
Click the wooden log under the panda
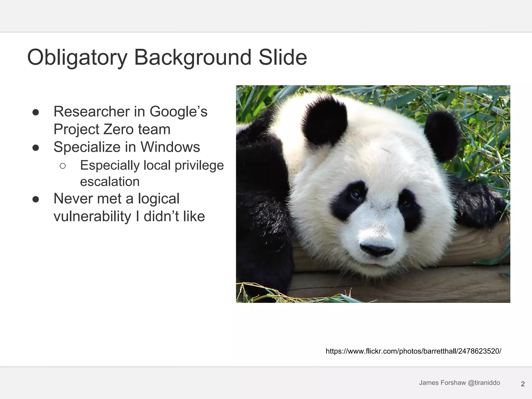pyautogui.click(x=442, y=283)
